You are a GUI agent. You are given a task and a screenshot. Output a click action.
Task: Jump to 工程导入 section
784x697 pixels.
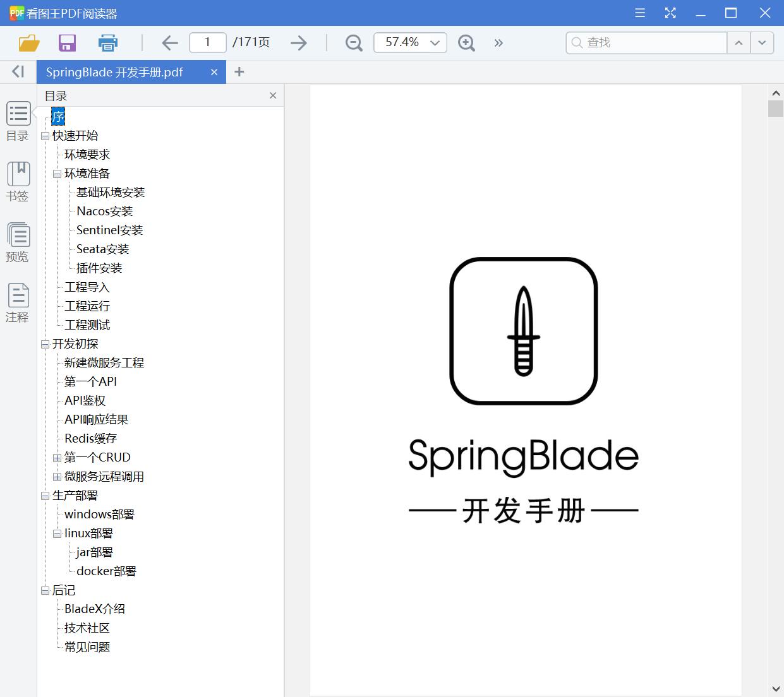coord(87,287)
